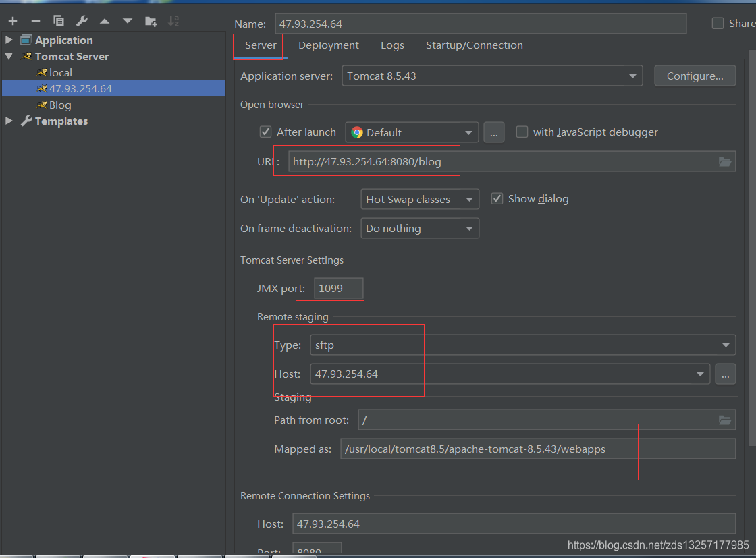Sort configurations alphabetically
The width and height of the screenshot is (756, 558).
click(x=173, y=21)
